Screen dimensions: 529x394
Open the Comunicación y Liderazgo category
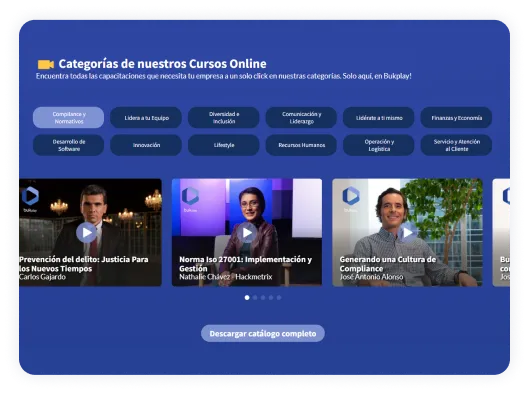(x=301, y=118)
